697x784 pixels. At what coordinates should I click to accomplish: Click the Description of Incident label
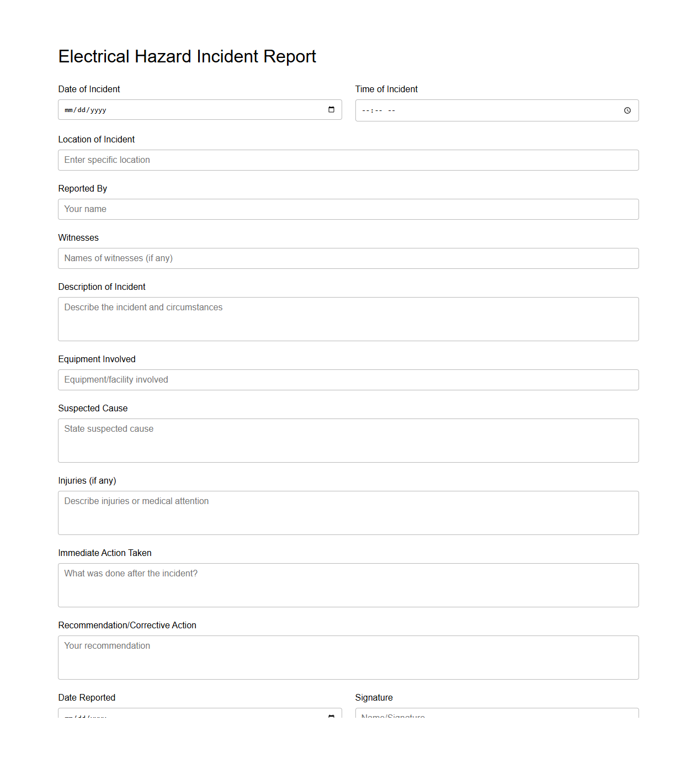(102, 287)
